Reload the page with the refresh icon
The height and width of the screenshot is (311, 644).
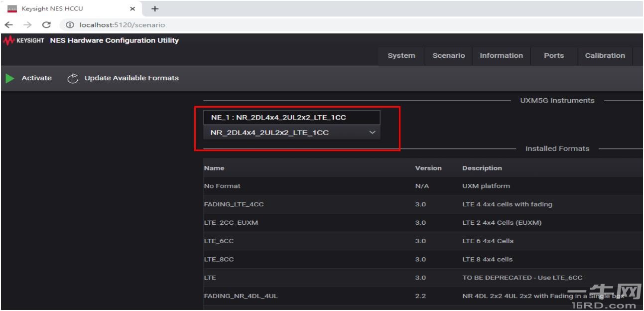pos(46,24)
